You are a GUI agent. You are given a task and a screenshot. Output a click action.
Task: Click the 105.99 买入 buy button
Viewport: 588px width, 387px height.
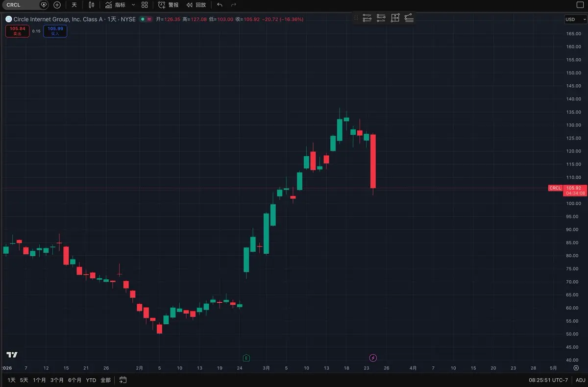coord(55,31)
